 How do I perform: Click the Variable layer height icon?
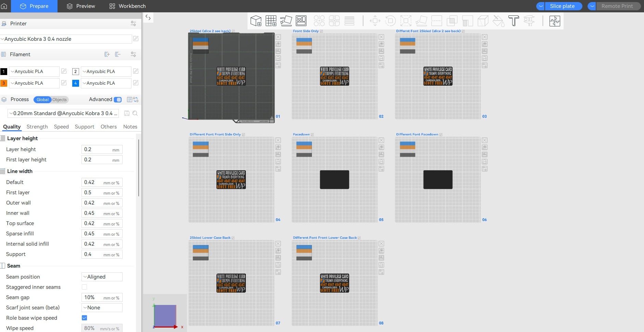(349, 21)
